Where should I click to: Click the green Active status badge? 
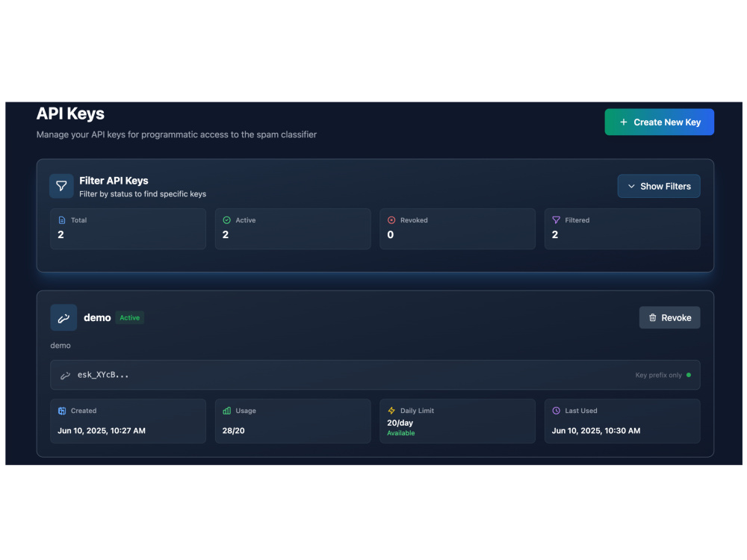click(129, 317)
